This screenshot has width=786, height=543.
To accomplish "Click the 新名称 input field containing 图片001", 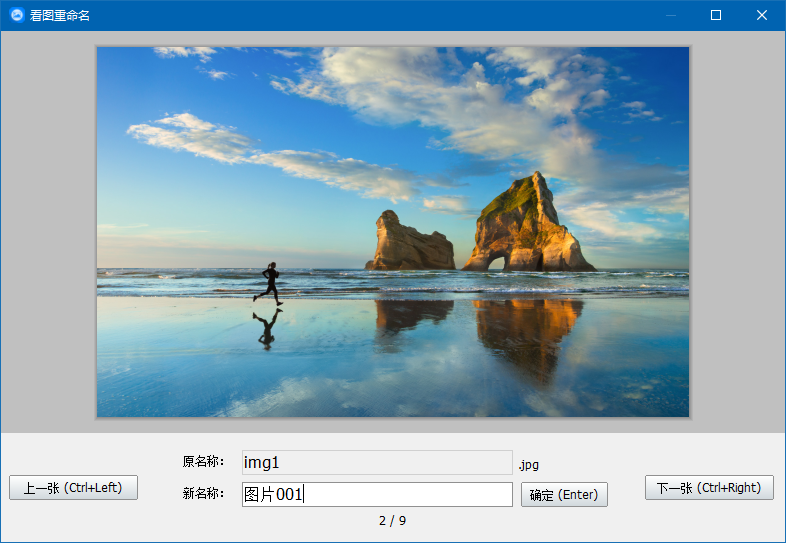I will (x=377, y=495).
